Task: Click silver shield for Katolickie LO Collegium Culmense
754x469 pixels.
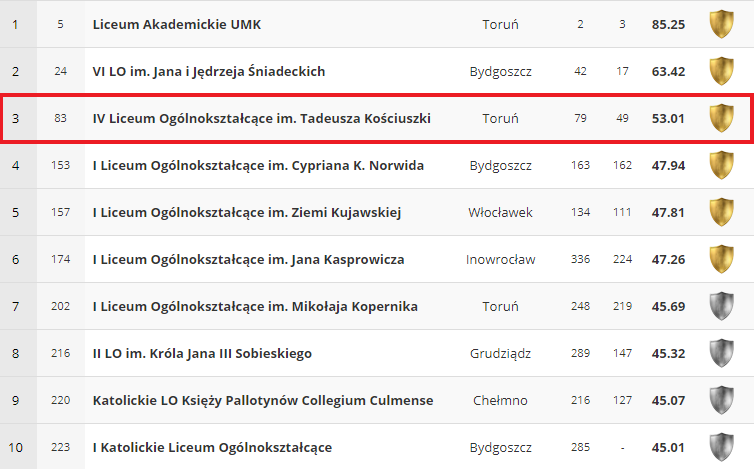Action: (x=721, y=400)
